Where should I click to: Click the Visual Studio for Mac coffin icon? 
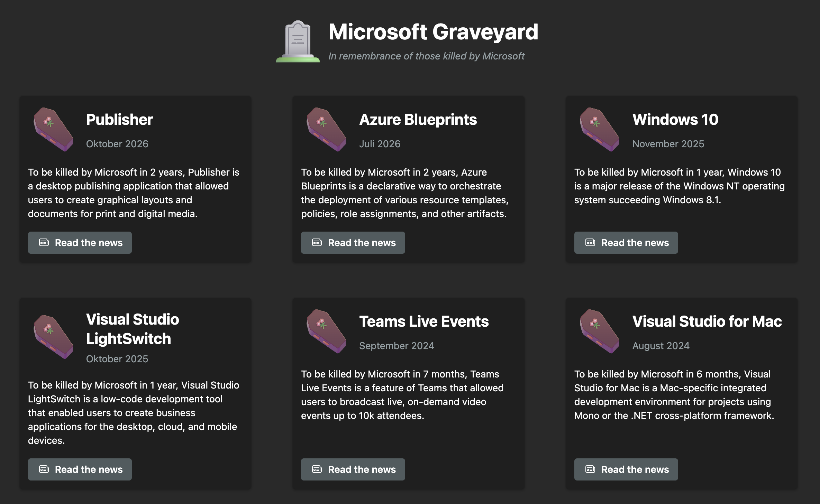point(599,331)
